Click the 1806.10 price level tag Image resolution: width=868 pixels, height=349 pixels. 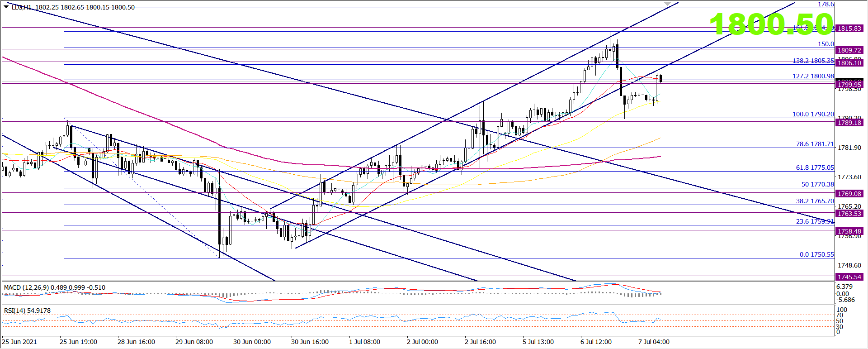pyautogui.click(x=849, y=63)
